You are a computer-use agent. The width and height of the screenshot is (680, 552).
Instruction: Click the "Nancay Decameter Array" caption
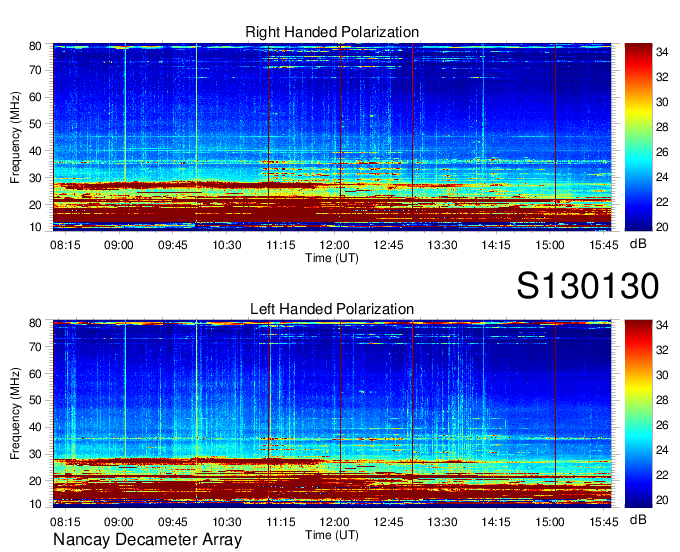(x=147, y=540)
